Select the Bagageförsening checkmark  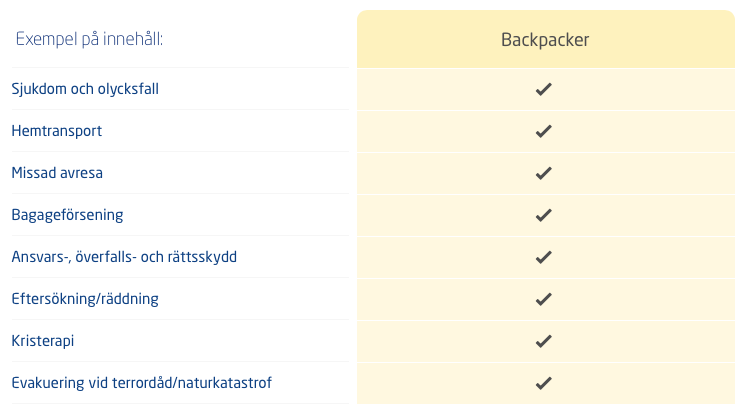coord(543,215)
